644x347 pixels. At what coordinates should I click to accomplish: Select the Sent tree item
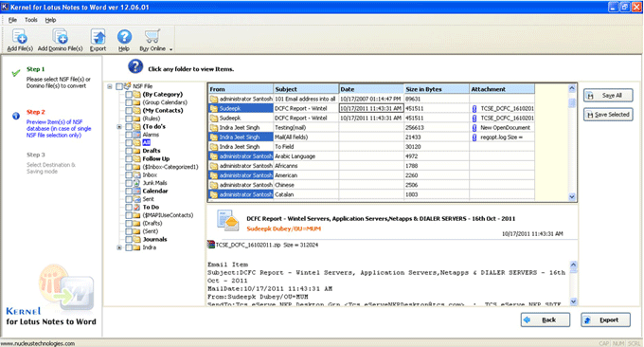(x=149, y=199)
